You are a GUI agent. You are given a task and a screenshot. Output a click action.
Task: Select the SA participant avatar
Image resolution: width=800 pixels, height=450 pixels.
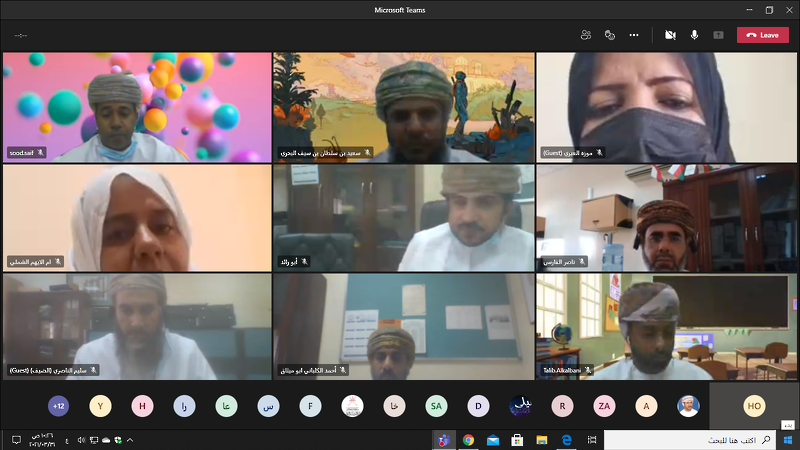pyautogui.click(x=436, y=406)
